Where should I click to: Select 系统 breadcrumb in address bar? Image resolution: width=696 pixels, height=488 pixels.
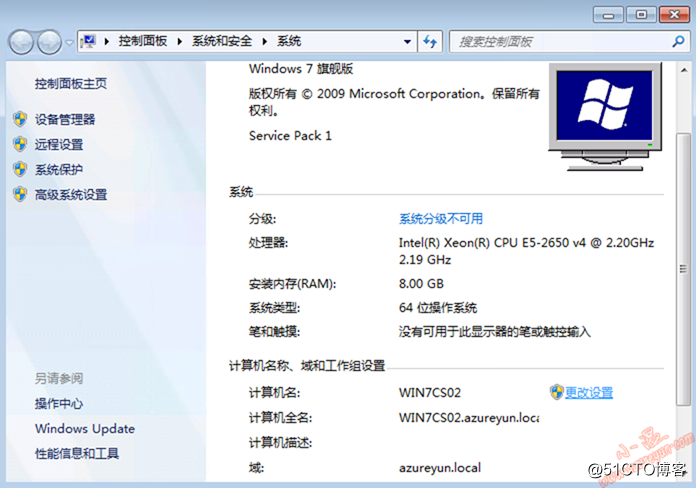(x=289, y=41)
